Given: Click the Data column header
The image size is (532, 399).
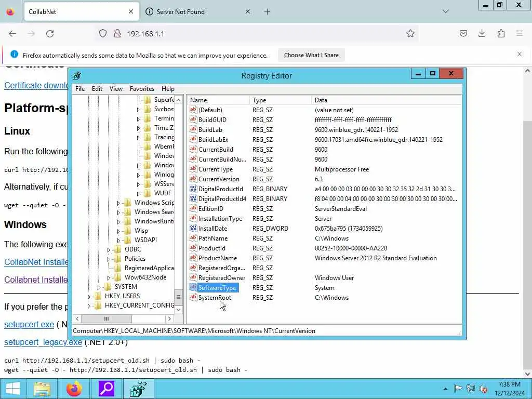Looking at the screenshot, I should point(386,100).
